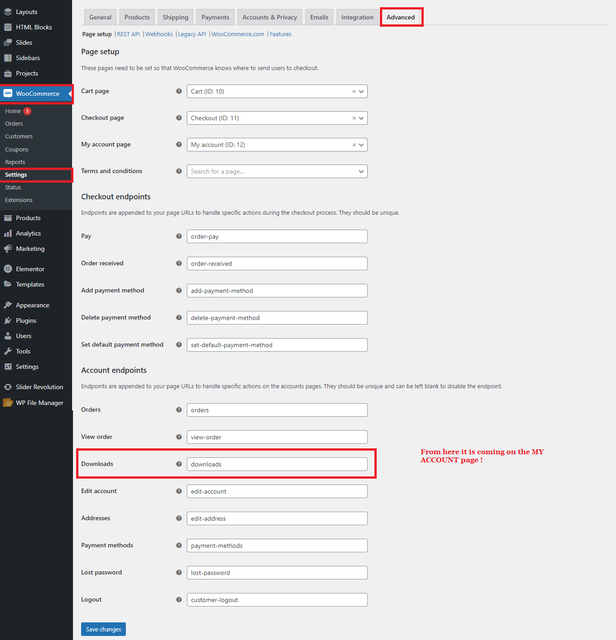
Task: Switch to Accounts & Privacy tab
Action: [269, 17]
